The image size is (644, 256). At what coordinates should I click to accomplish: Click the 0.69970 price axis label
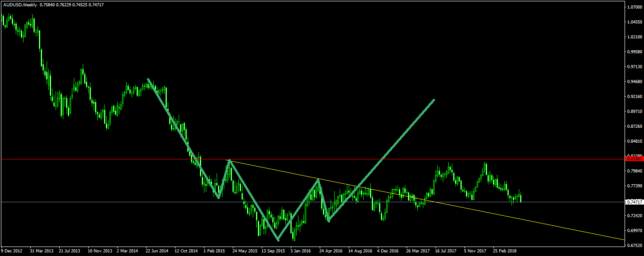(634, 231)
